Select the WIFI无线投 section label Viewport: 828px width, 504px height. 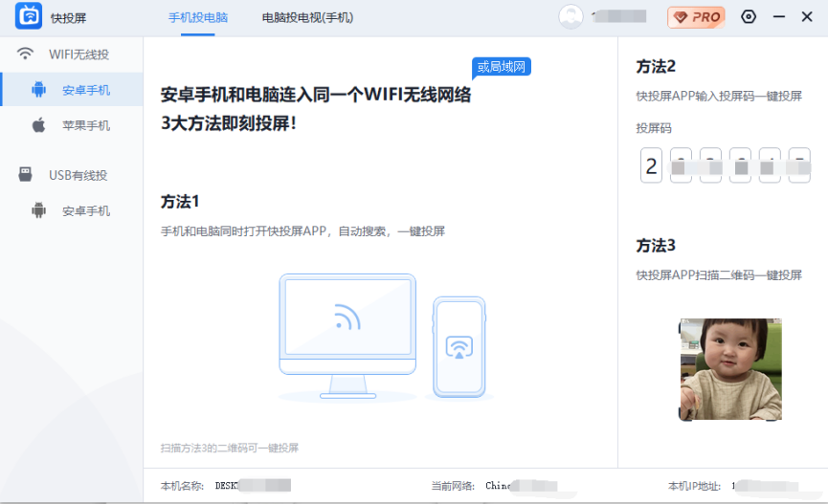pos(78,55)
